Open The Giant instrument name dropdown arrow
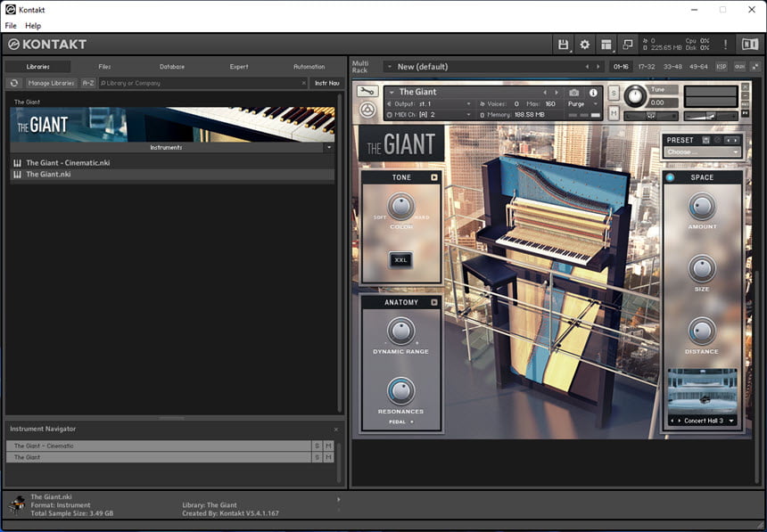Viewport: 767px width, 532px height. click(x=392, y=92)
